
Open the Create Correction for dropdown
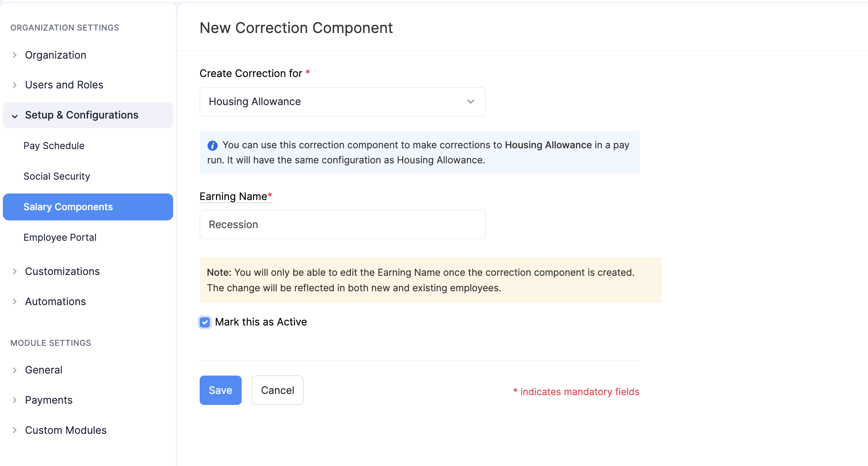(x=342, y=102)
